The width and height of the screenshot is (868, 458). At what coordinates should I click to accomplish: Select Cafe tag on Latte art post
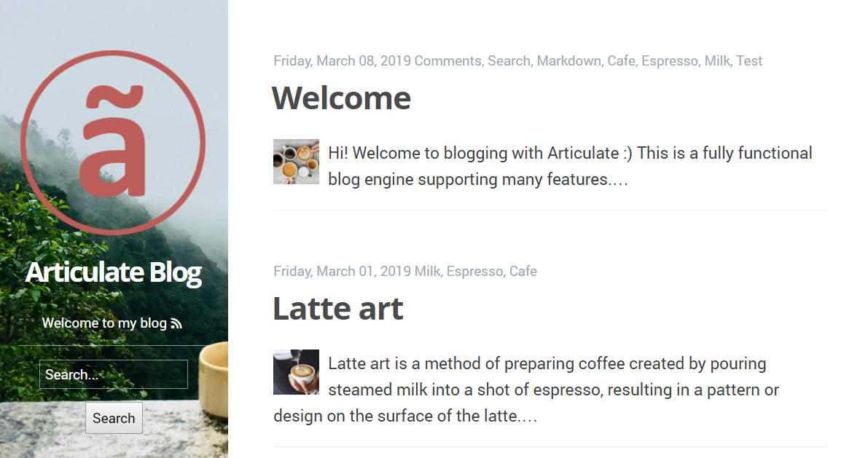tap(523, 271)
